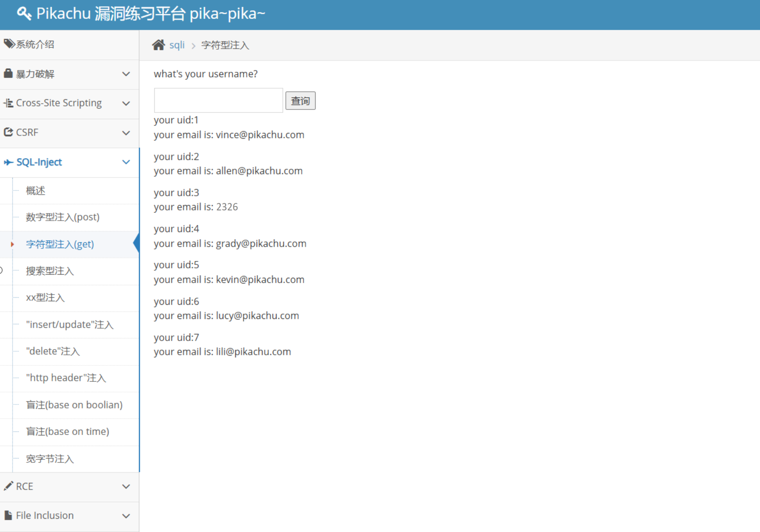Image resolution: width=760 pixels, height=532 pixels.
Task: Click the lili@pikachu.com email text
Action: click(253, 352)
